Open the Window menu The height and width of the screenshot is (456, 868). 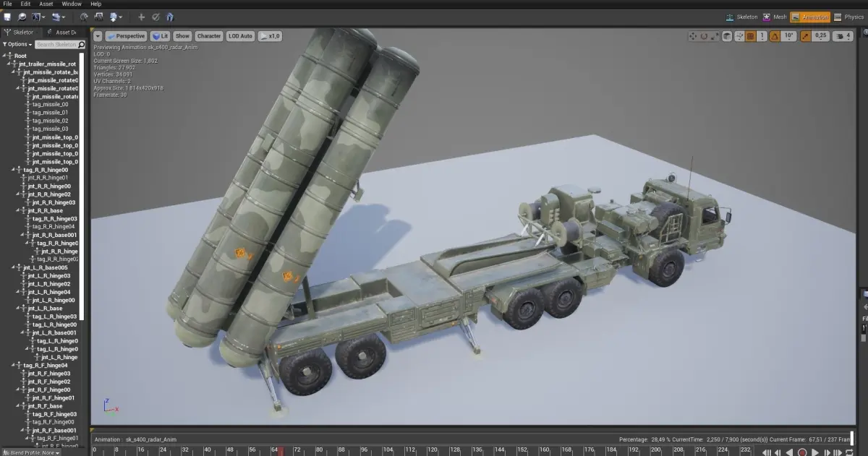pyautogui.click(x=72, y=4)
